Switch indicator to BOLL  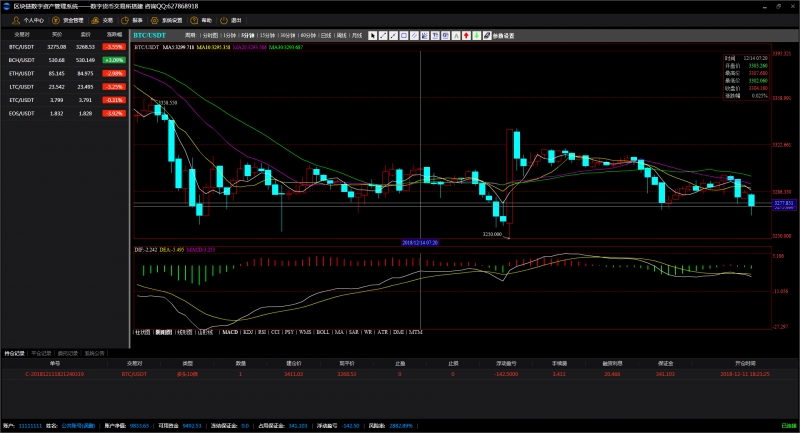tap(323, 332)
